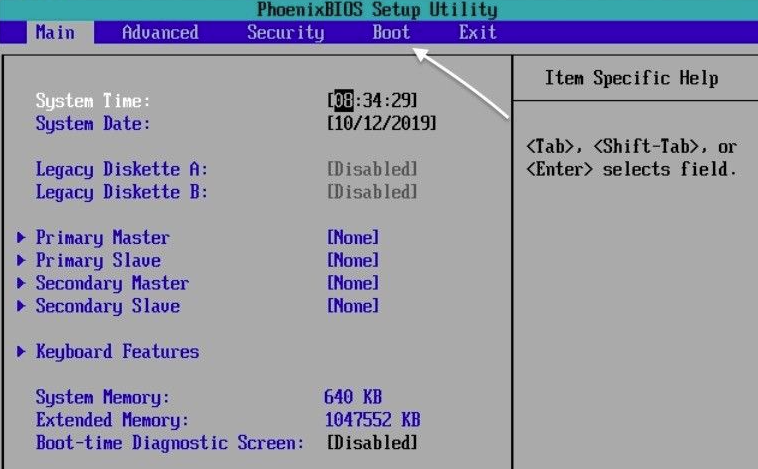
Task: Toggle Boot-time Diagnostic Screen setting
Action: click(372, 443)
